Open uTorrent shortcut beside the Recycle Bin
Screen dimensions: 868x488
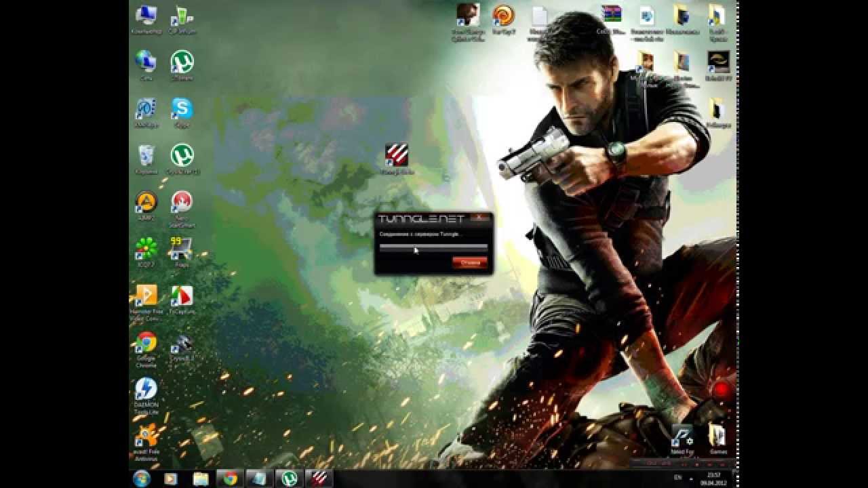182,159
